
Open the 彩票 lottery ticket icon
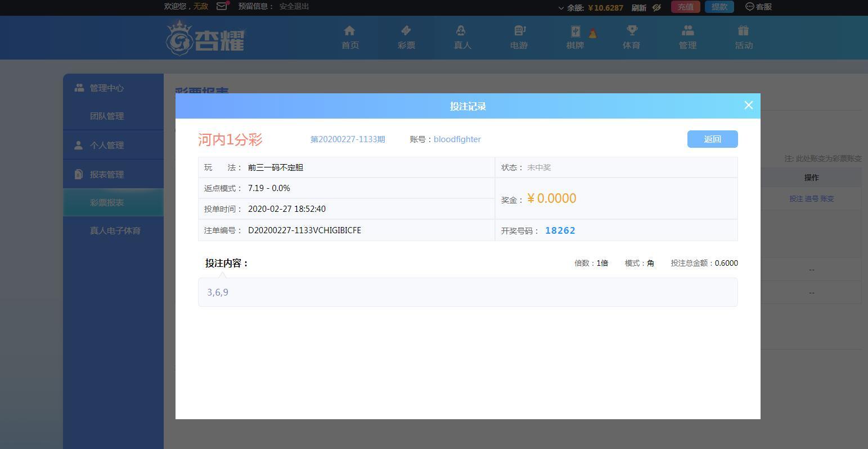(406, 31)
